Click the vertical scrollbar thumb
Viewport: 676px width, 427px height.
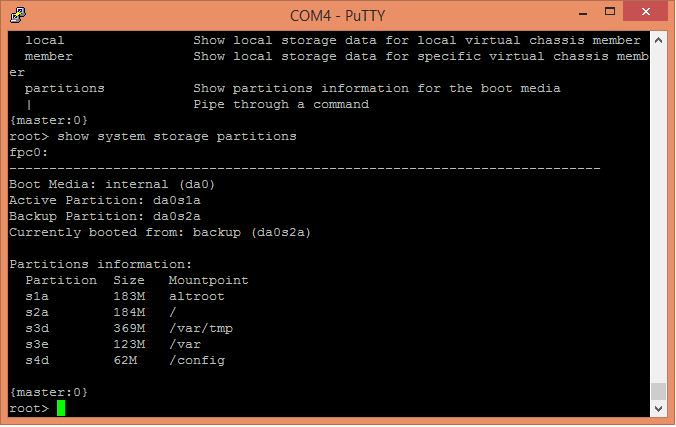(x=658, y=392)
